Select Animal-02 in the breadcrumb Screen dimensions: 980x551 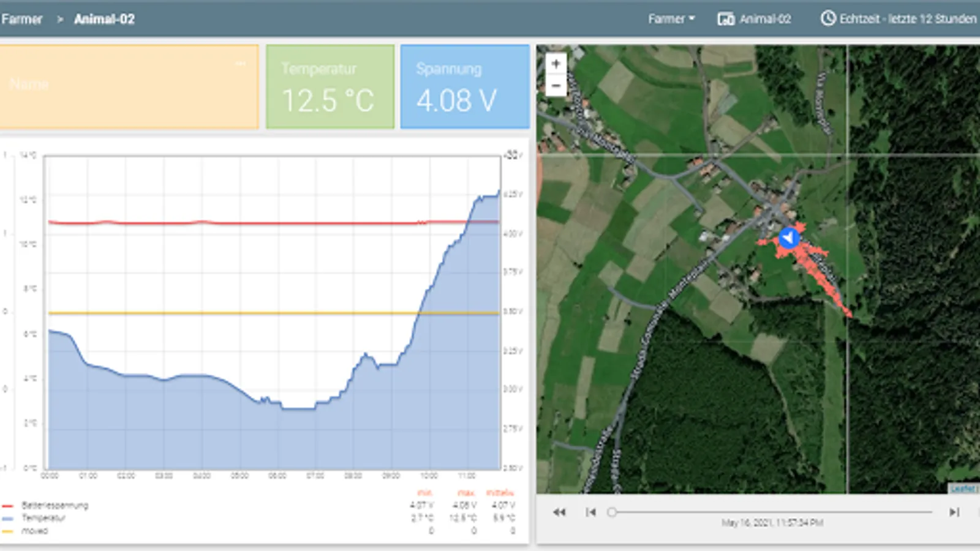(x=104, y=19)
